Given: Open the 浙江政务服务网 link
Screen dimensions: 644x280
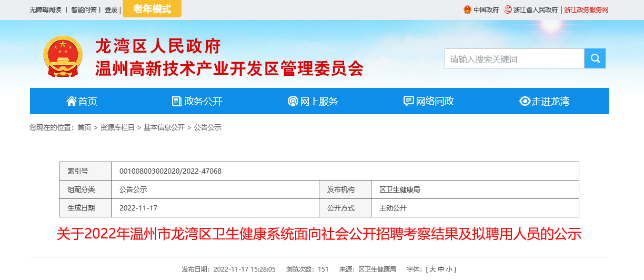Looking at the screenshot, I should coord(586,9).
